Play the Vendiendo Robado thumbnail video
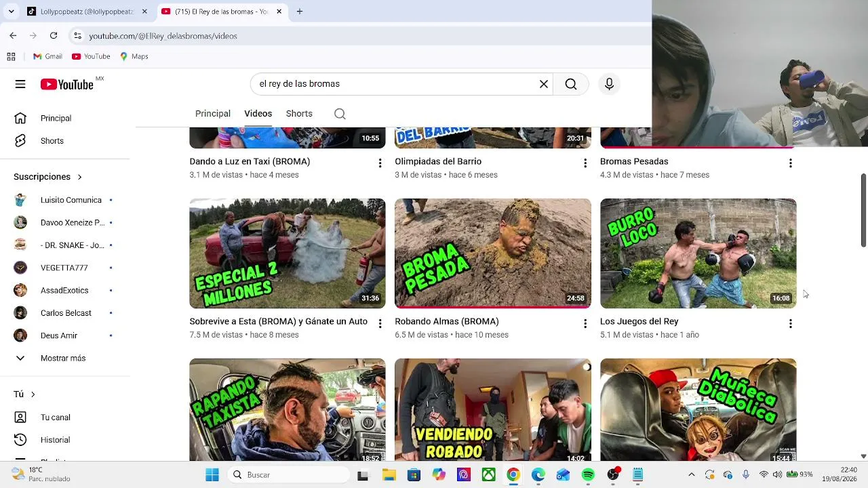Image resolution: width=868 pixels, height=488 pixels. point(493,410)
